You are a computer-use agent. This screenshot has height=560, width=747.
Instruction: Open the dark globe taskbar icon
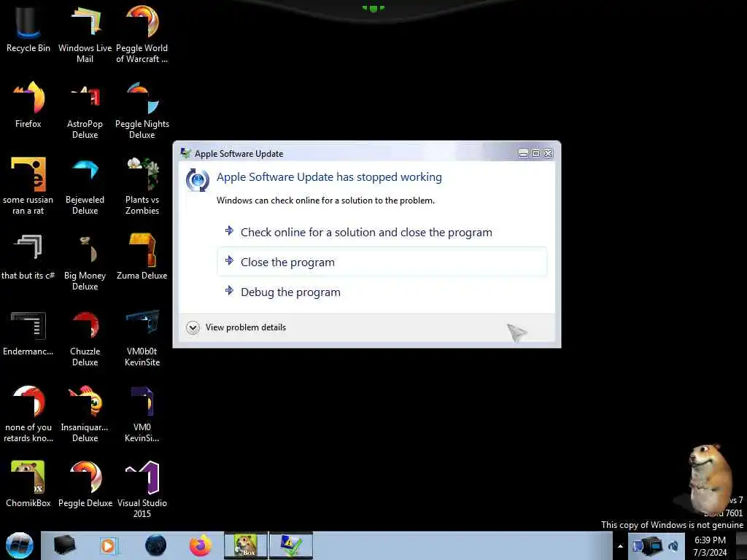156,545
